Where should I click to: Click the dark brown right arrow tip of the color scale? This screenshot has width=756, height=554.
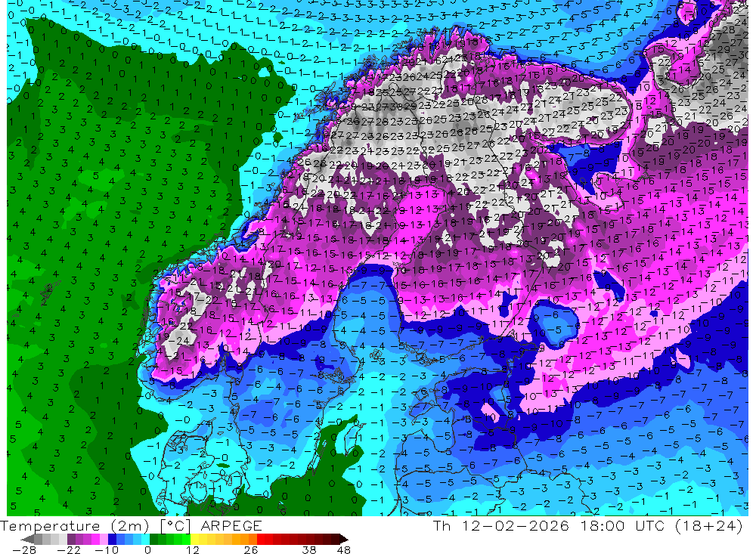pos(344,539)
